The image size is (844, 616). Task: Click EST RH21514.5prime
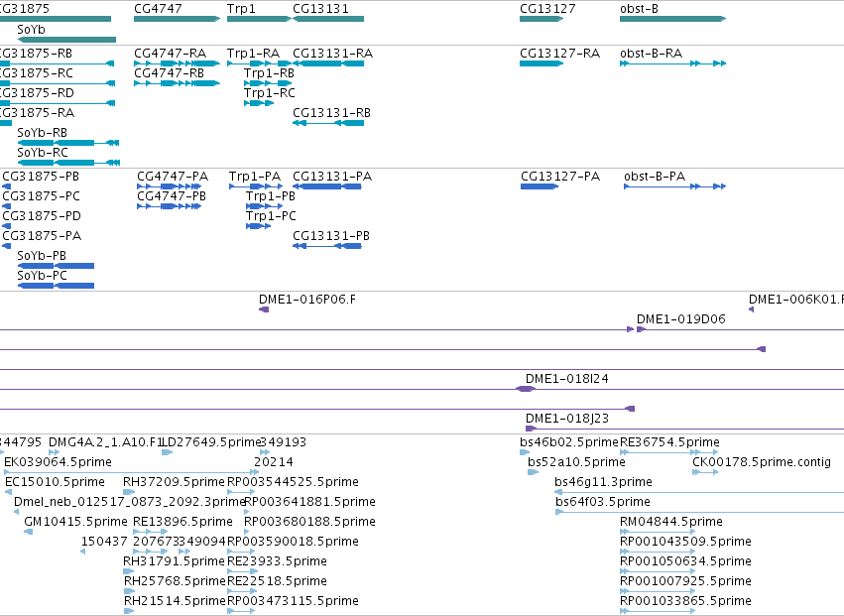click(129, 611)
